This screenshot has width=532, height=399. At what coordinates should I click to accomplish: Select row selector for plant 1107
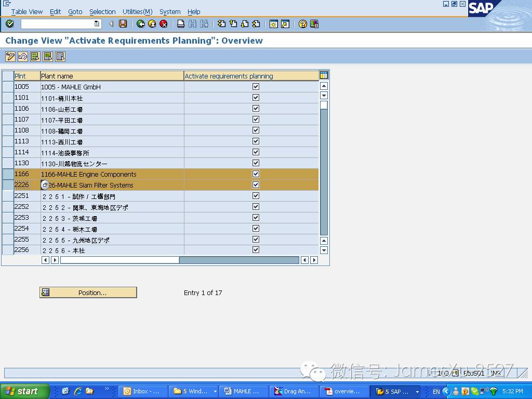click(x=8, y=119)
